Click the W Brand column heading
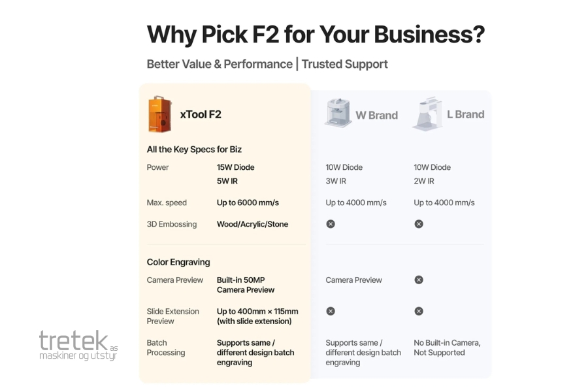588x392 pixels. (376, 115)
